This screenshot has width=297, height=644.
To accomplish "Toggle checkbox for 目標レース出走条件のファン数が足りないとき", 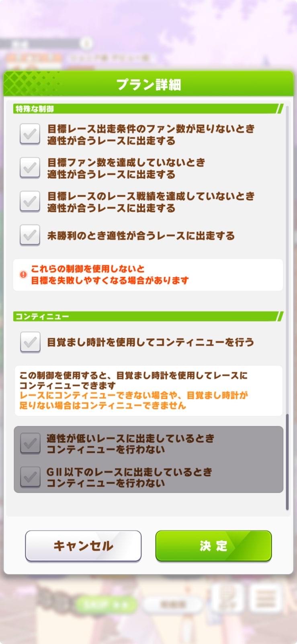I will pos(30,134).
